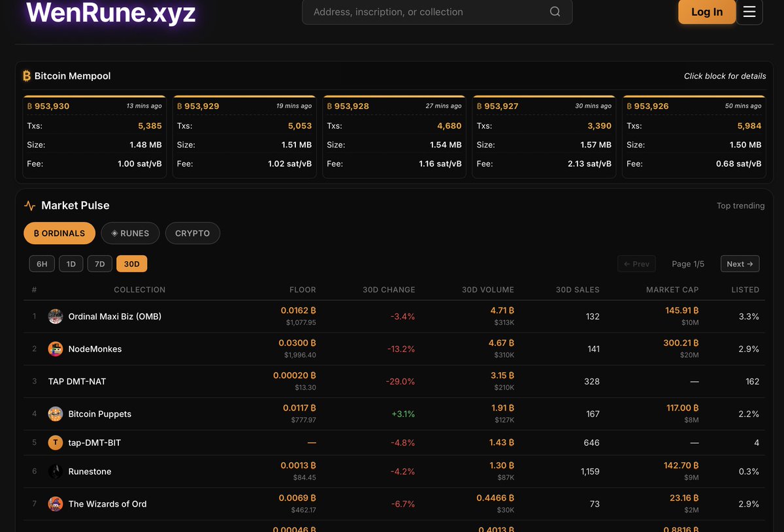The image size is (784, 532).
Task: Open NodeMonkes collection name
Action: click(95, 349)
